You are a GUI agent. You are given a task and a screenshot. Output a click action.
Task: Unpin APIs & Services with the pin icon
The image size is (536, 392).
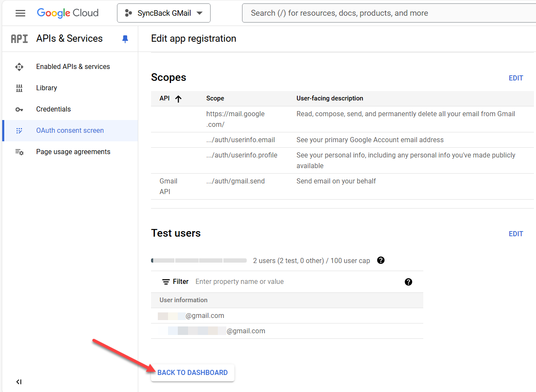point(125,39)
